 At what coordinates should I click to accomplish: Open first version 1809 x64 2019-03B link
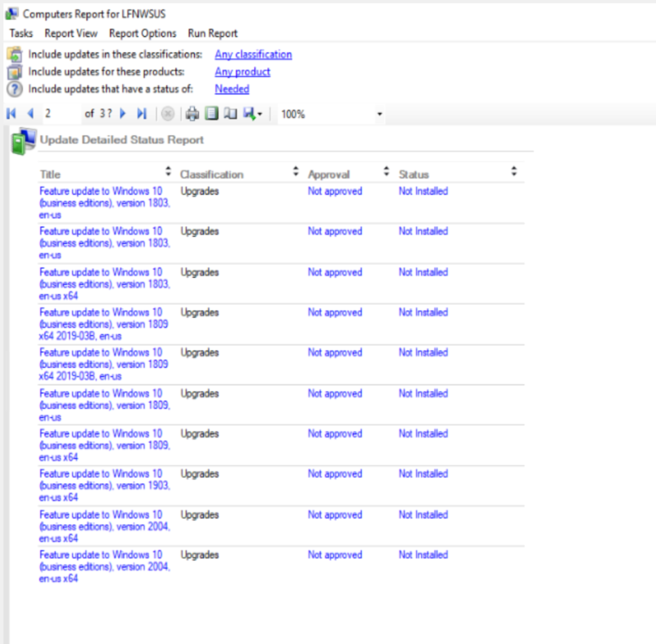click(x=104, y=324)
